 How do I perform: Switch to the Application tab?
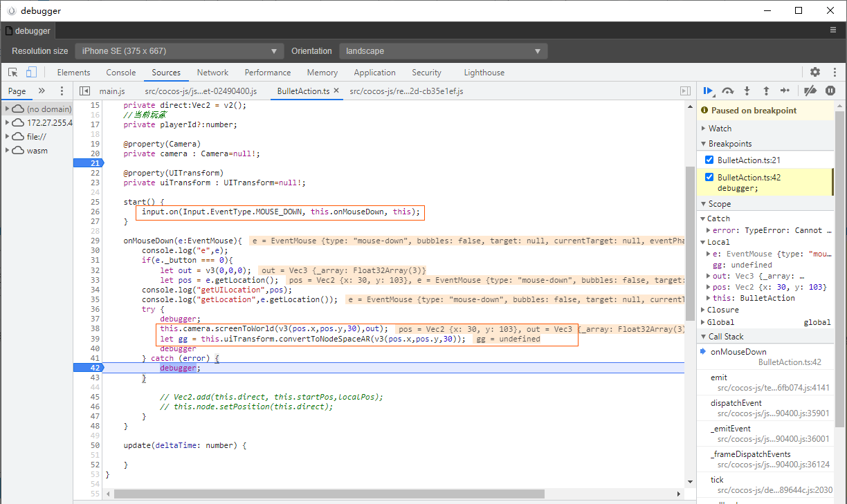(x=374, y=73)
